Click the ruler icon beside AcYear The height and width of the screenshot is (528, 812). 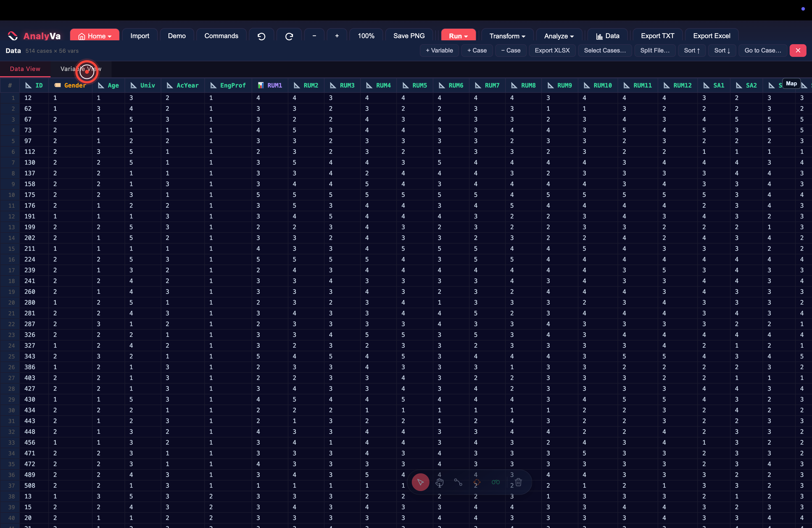tap(170, 85)
